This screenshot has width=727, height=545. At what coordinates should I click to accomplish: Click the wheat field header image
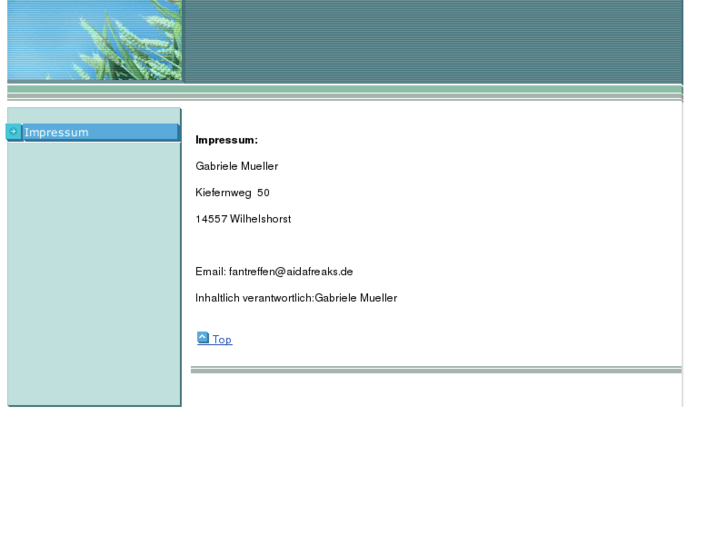pyautogui.click(x=95, y=40)
